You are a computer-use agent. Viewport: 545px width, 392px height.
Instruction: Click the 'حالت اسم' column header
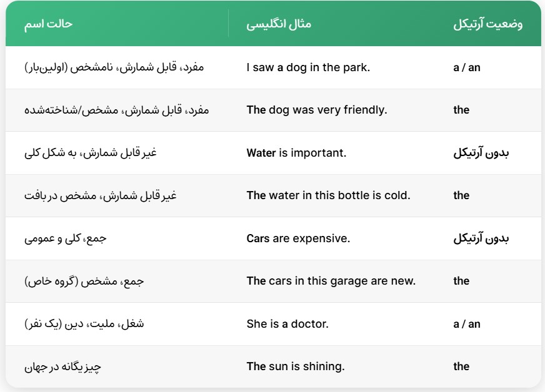tap(48, 24)
